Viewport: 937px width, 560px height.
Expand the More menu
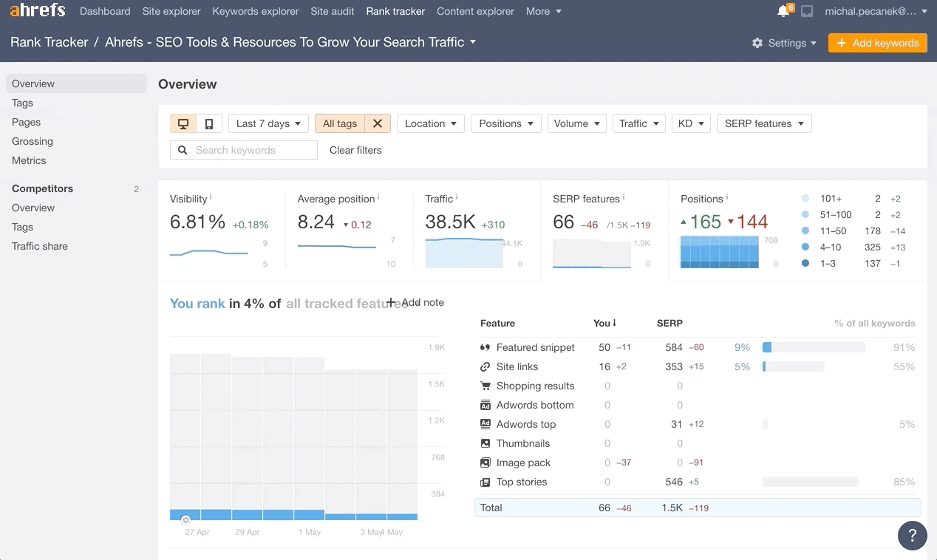[x=543, y=11]
